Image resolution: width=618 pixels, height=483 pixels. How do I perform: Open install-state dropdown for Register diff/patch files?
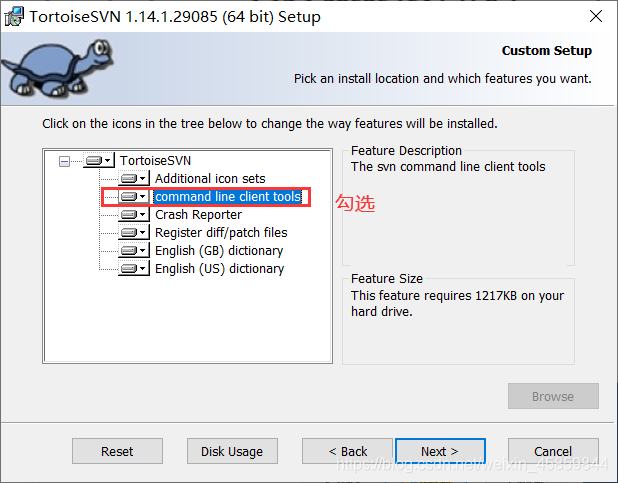pyautogui.click(x=134, y=233)
